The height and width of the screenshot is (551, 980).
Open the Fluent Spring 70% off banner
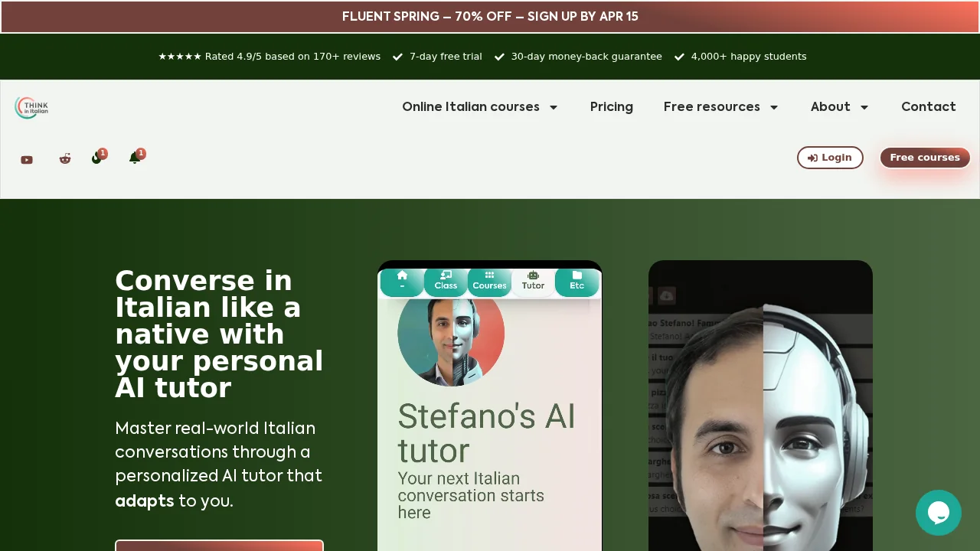coord(490,16)
